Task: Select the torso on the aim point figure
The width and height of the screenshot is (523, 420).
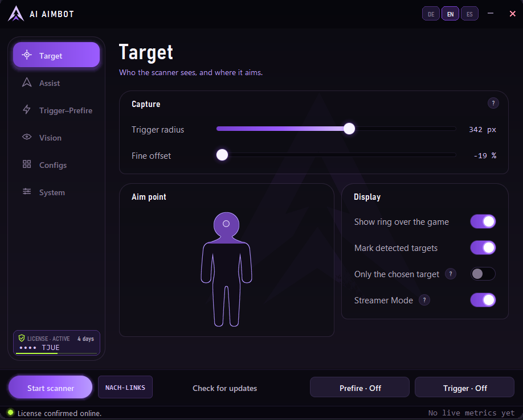Action: coord(226,265)
